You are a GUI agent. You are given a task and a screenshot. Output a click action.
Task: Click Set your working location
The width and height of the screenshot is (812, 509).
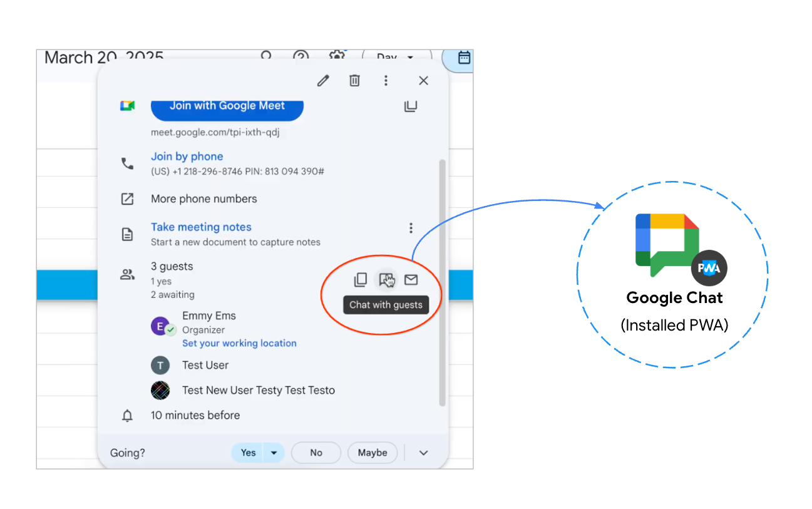point(239,343)
